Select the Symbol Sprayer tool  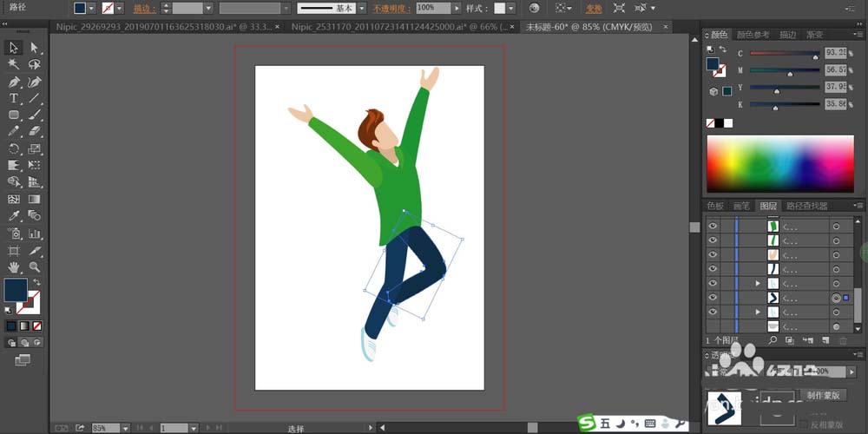pyautogui.click(x=14, y=233)
